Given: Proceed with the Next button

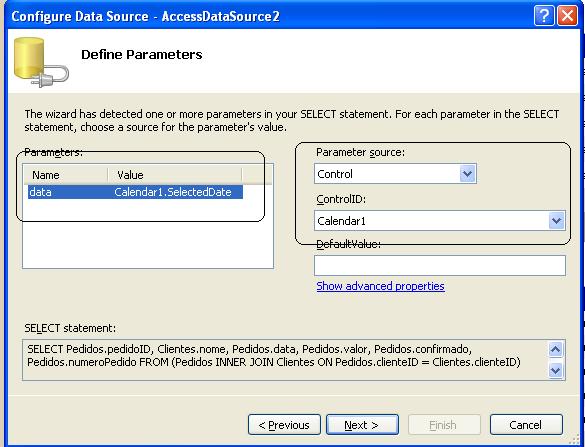Looking at the screenshot, I should [362, 425].
